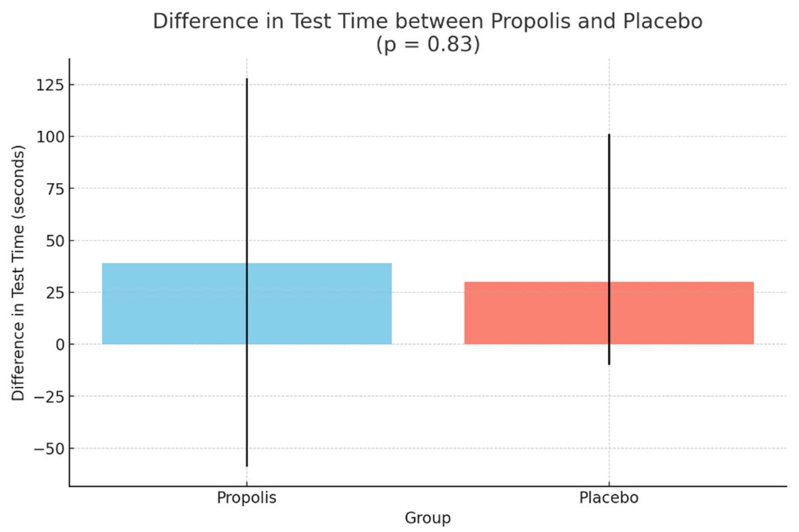Click the 50 y-axis tick label
The width and height of the screenshot is (799, 532).
[x=55, y=241]
